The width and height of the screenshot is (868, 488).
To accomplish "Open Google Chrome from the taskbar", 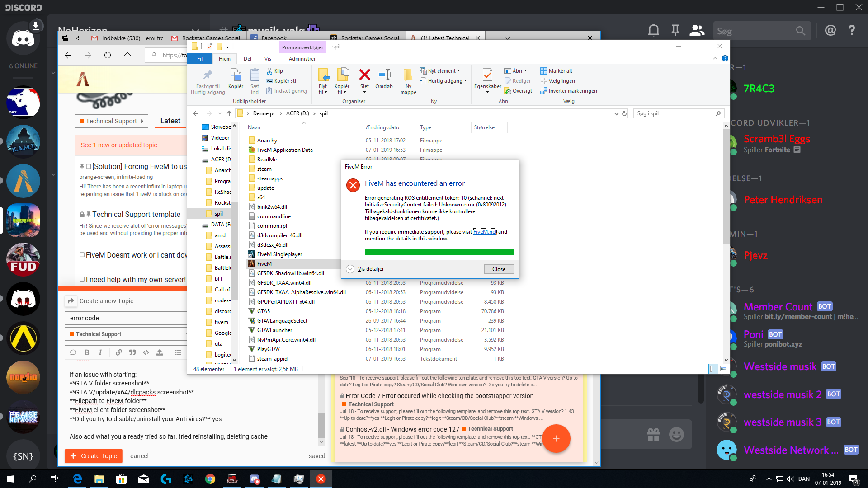I will coord(210,479).
